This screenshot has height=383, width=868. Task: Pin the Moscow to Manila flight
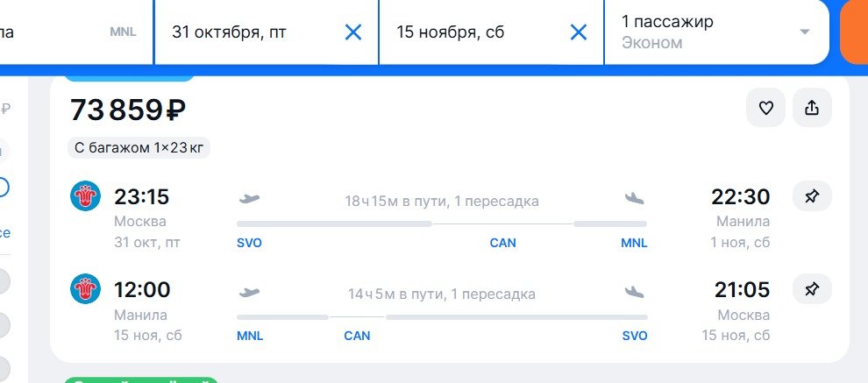812,196
